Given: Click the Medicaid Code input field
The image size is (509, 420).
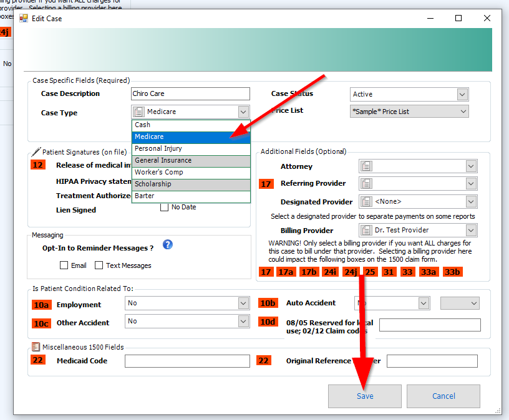Looking at the screenshot, I should 187,361.
